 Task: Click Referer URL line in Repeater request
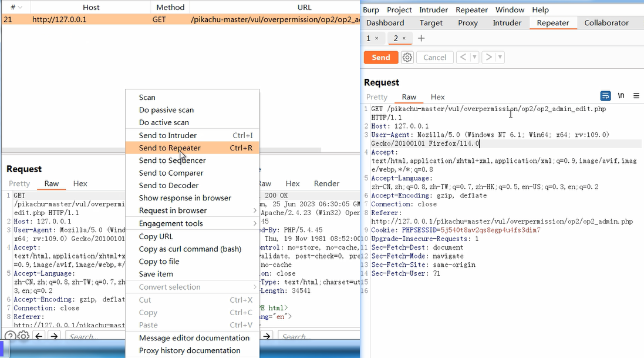tap(502, 222)
